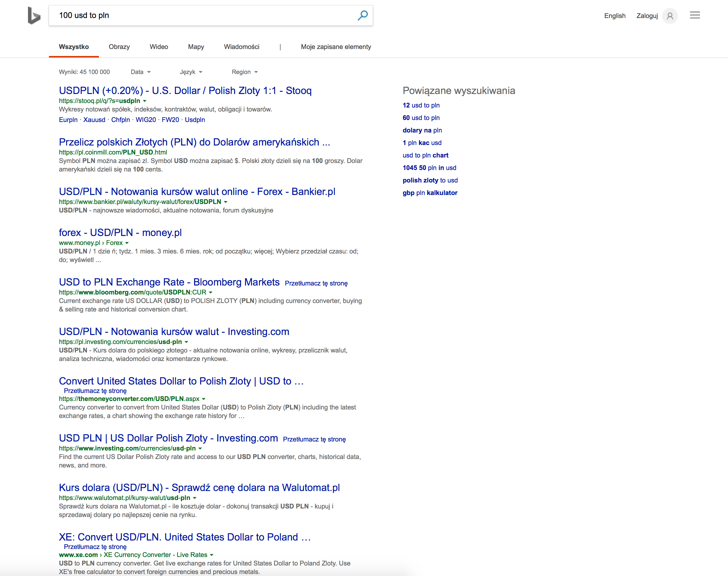
Task: Search related '60 usd to pln'
Action: [421, 118]
